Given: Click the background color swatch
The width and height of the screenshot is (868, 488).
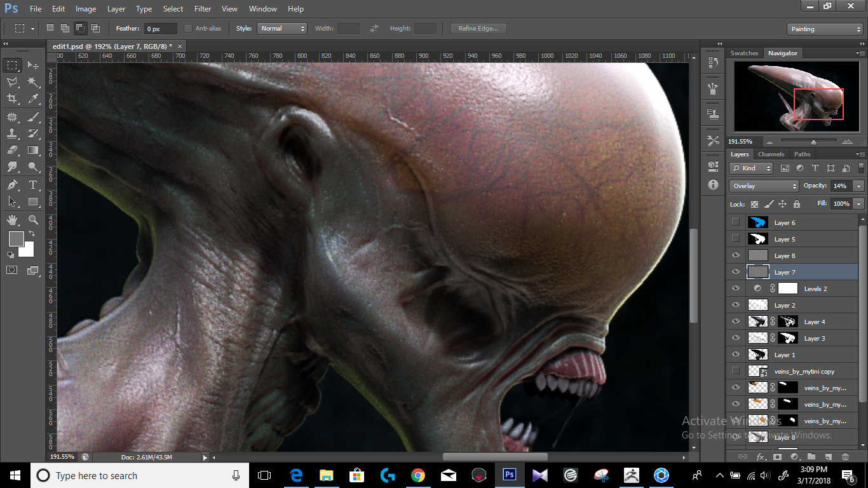Looking at the screenshot, I should click(27, 250).
